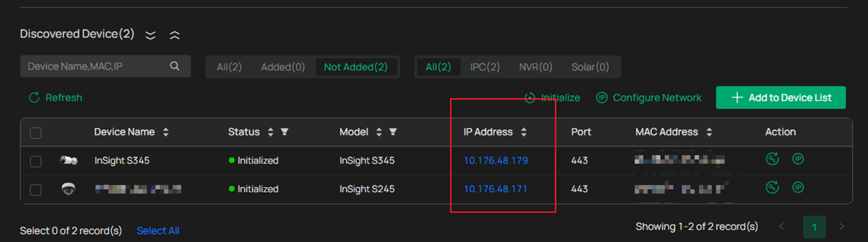Image resolution: width=868 pixels, height=242 pixels.
Task: Click port 443 in the 10.176.48.171 row
Action: (580, 189)
